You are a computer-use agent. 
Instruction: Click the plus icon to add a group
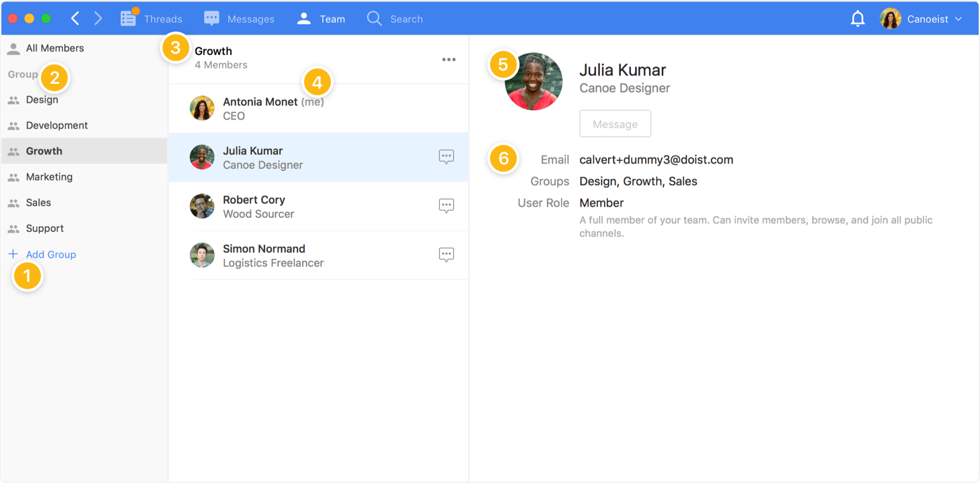point(13,254)
